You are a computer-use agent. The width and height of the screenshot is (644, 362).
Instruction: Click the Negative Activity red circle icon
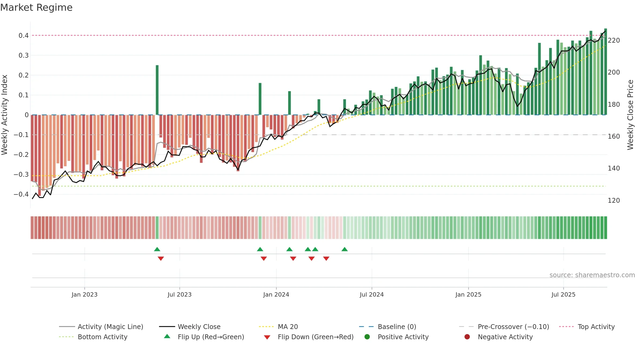(x=467, y=337)
